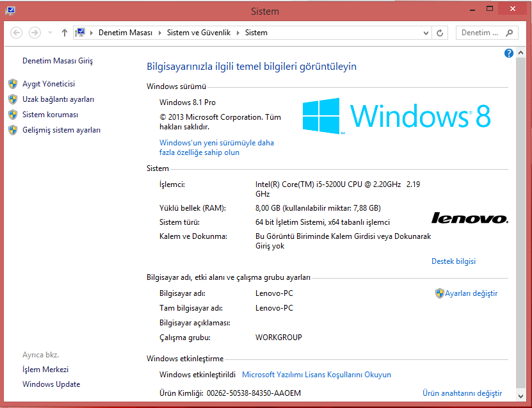Click the WORKGROUP value

[x=278, y=338]
